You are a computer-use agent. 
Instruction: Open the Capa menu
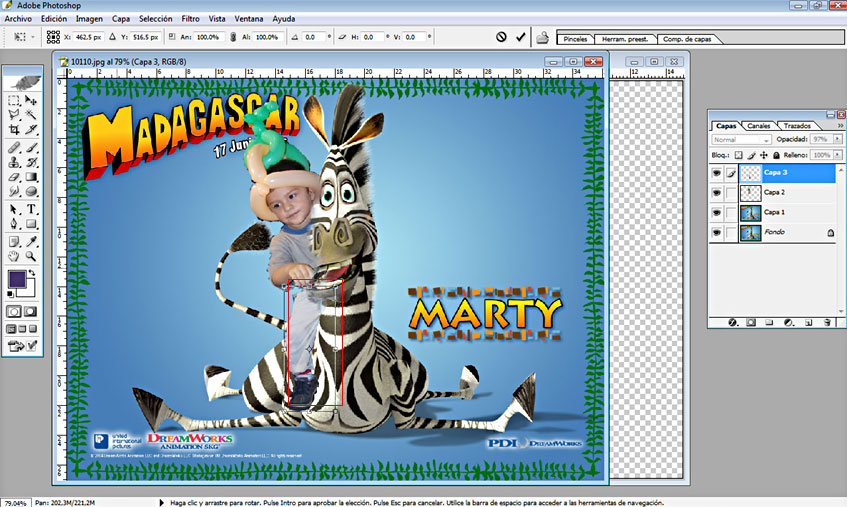[x=121, y=19]
